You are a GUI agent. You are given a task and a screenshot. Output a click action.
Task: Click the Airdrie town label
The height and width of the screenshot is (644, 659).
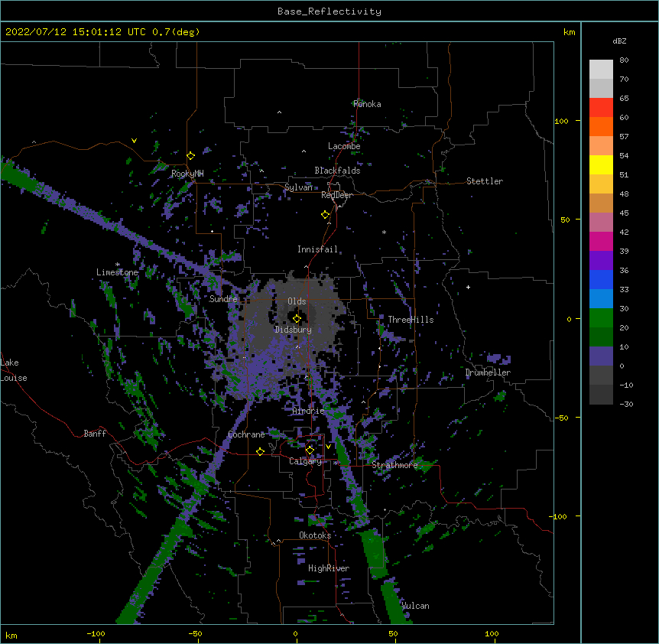pos(308,411)
